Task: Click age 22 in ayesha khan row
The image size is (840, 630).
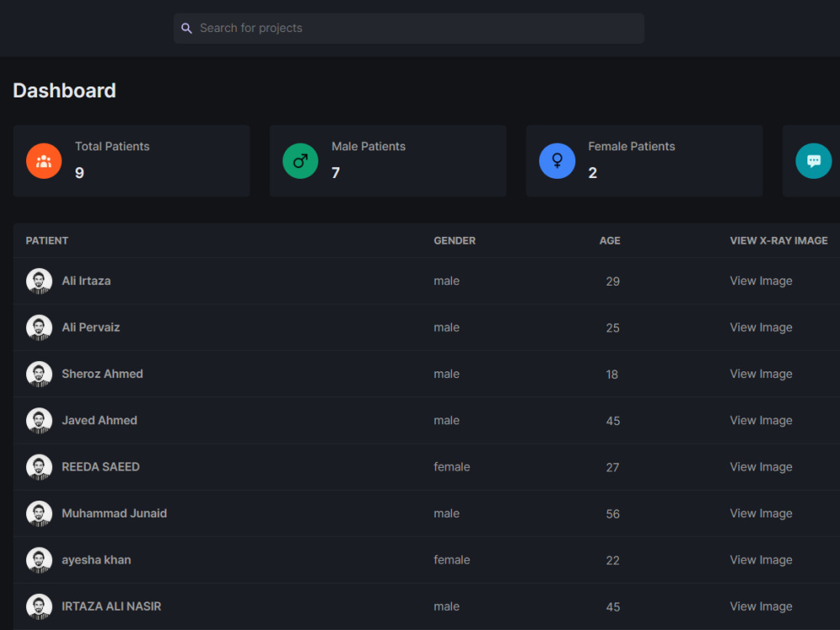Action: [x=613, y=560]
